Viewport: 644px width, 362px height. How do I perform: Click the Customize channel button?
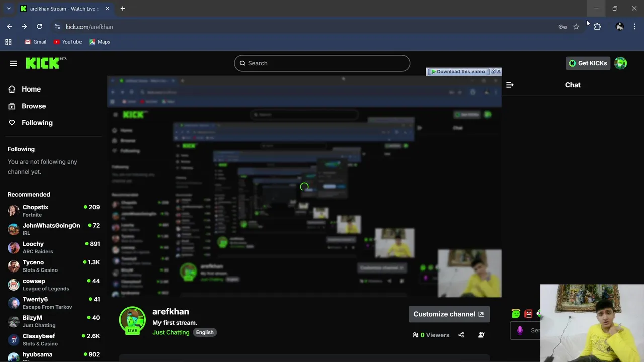pyautogui.click(x=449, y=314)
